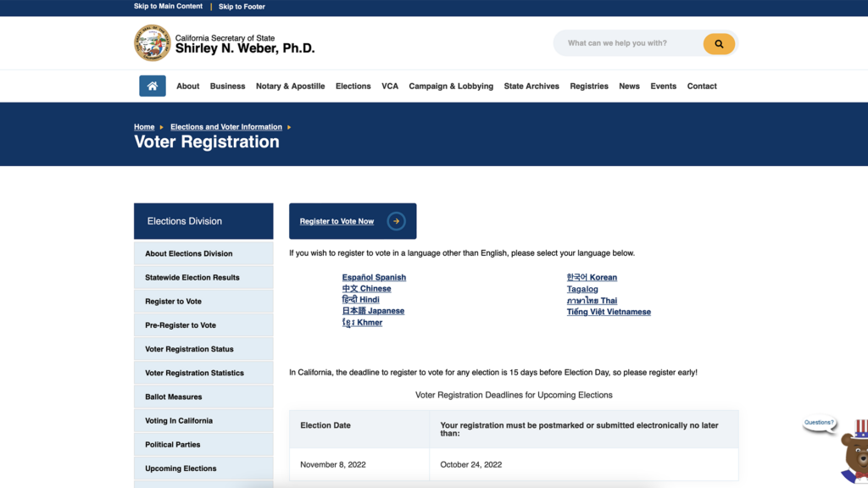This screenshot has width=868, height=488.
Task: Click Skip to Footer link
Action: tap(242, 7)
